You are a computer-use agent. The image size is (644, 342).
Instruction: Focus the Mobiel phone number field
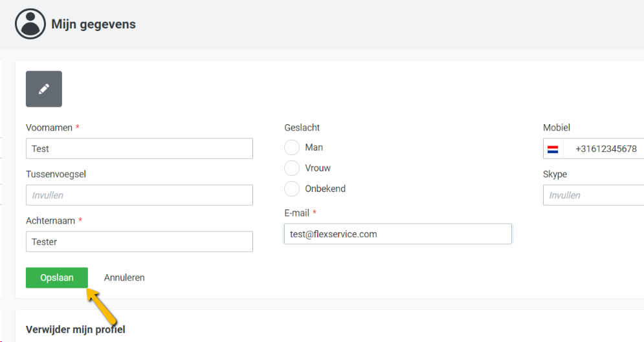605,149
